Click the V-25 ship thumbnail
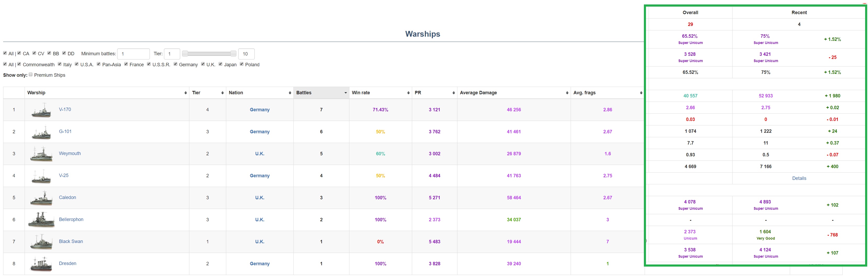The height and width of the screenshot is (276, 868). [x=41, y=176]
